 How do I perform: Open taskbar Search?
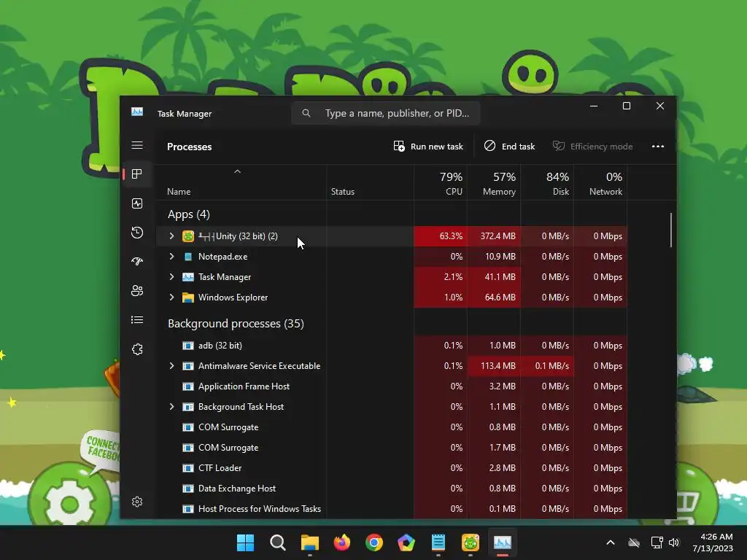coord(278,542)
